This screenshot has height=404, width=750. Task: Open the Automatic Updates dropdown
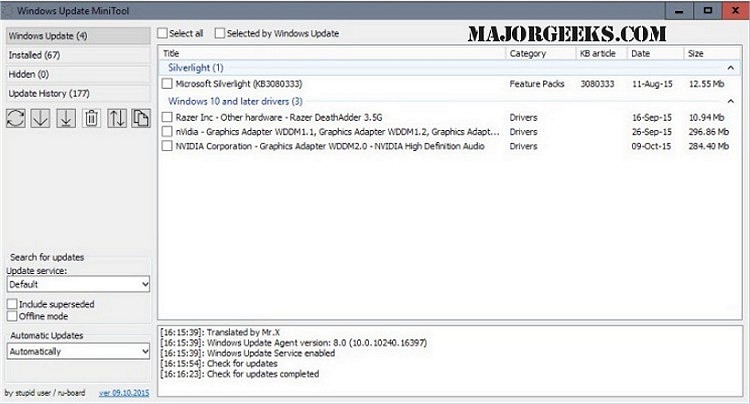[78, 351]
